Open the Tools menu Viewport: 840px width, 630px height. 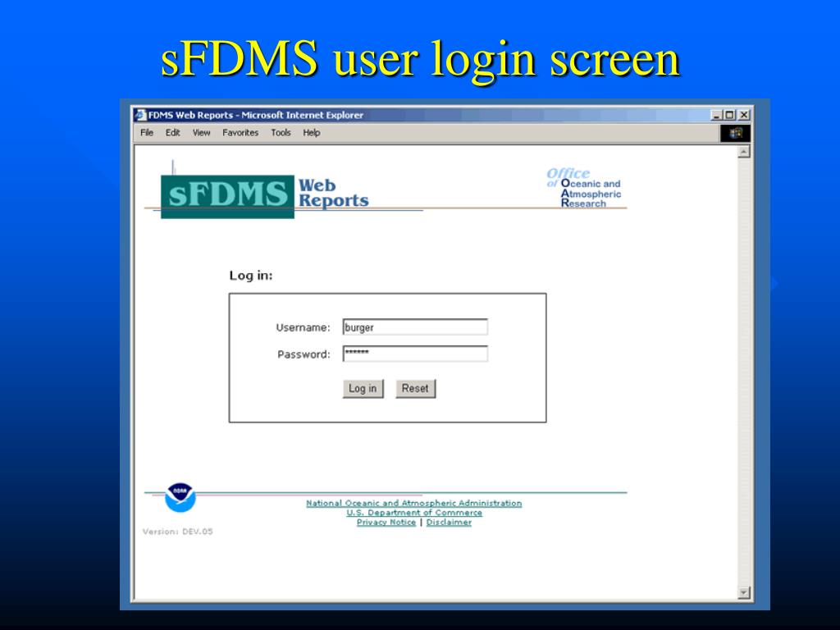click(281, 132)
